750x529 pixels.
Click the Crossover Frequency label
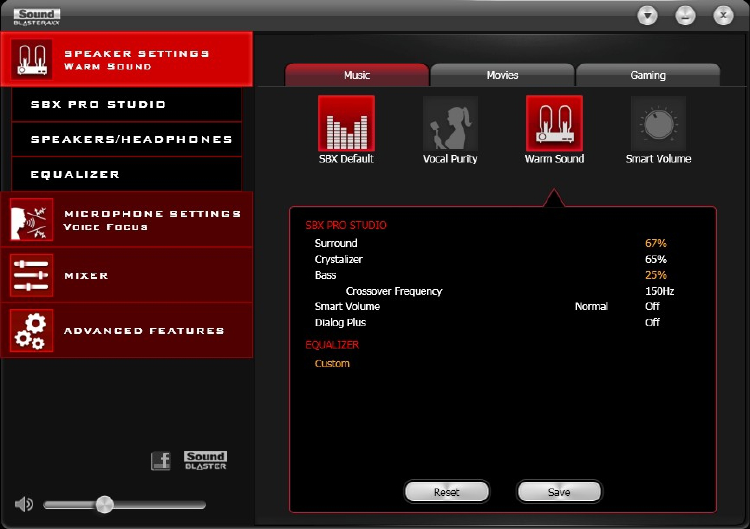point(394,291)
